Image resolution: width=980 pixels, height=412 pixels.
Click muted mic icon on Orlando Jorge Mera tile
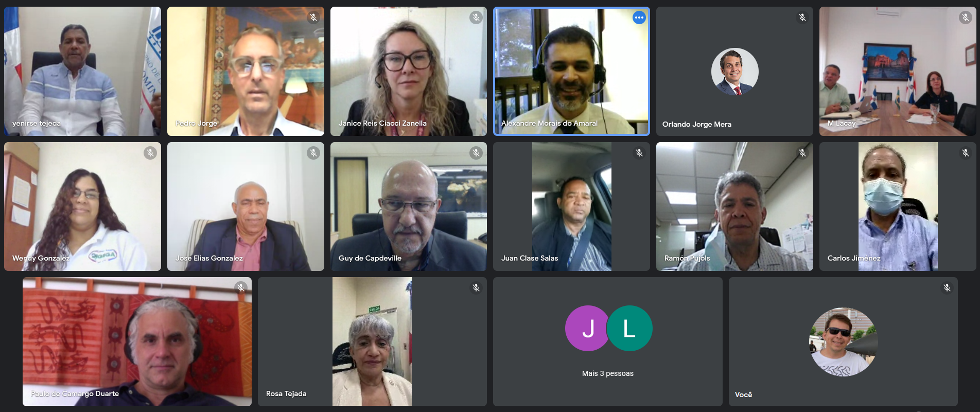pyautogui.click(x=802, y=18)
